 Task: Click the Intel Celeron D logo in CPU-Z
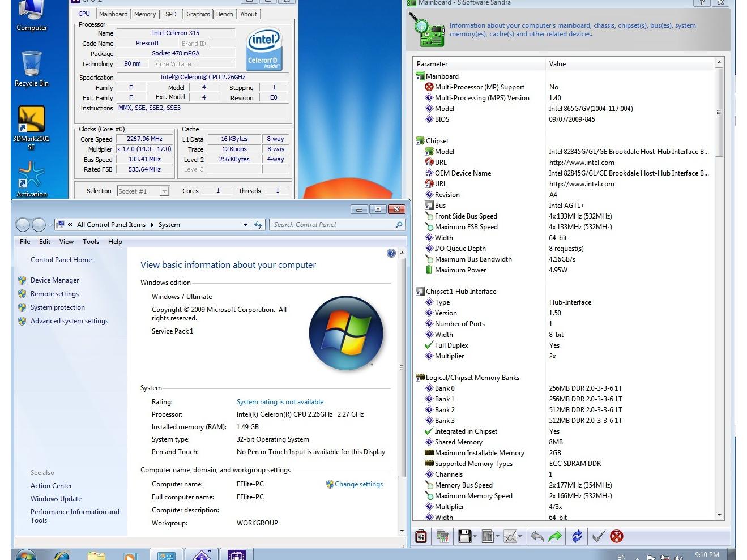coord(264,50)
